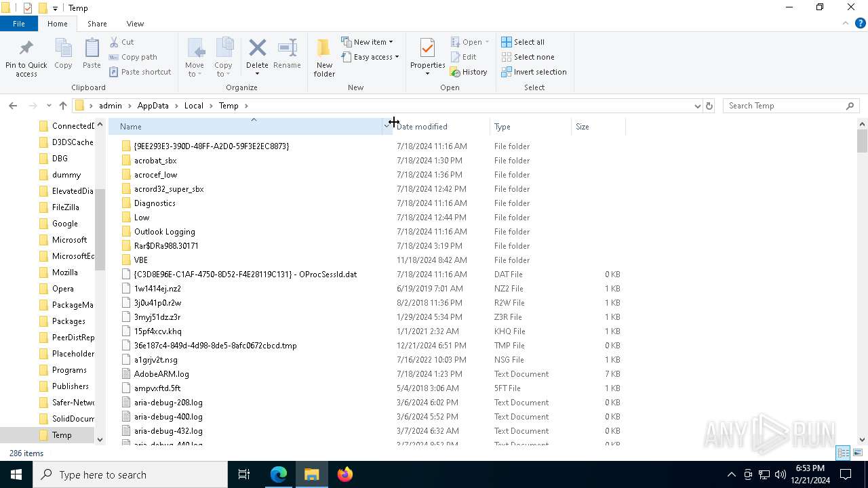The width and height of the screenshot is (868, 488).
Task: Open Help question mark icon
Action: click(x=860, y=24)
